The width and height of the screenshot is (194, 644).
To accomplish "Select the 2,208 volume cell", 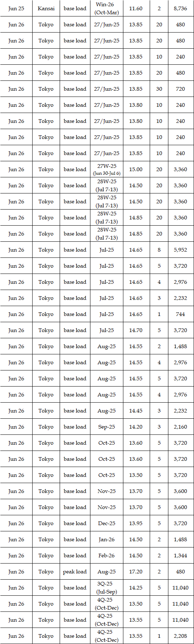I will click(180, 636).
